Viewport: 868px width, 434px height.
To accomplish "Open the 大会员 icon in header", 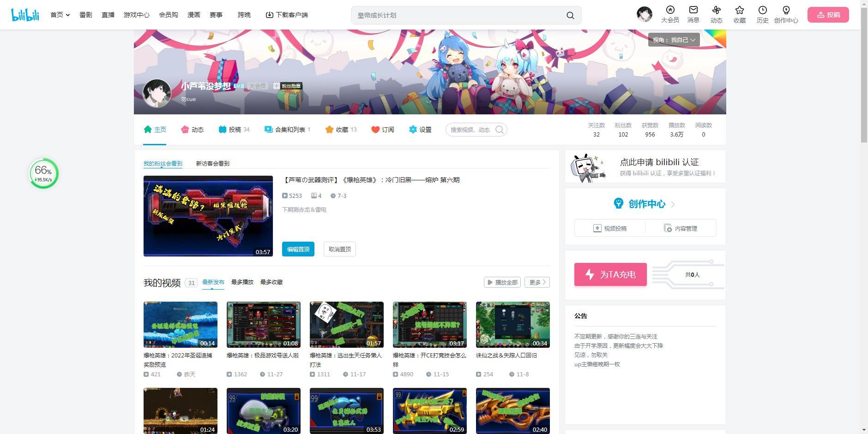I will (x=670, y=14).
